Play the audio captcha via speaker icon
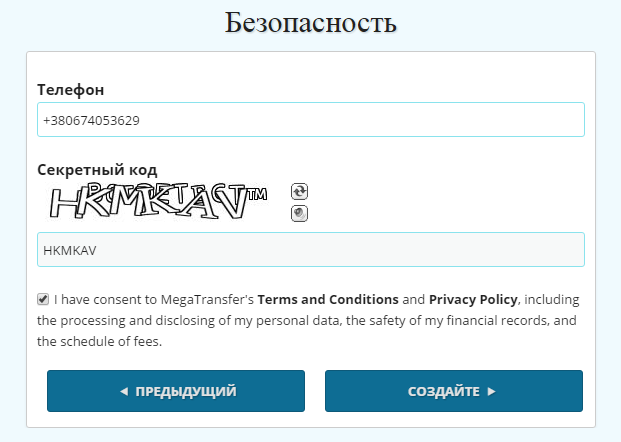 pos(299,214)
